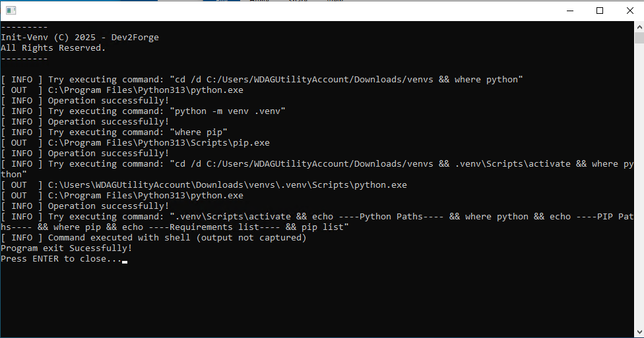Click the "python -m venv .venv" command text
The height and width of the screenshot is (338, 644).
228,111
